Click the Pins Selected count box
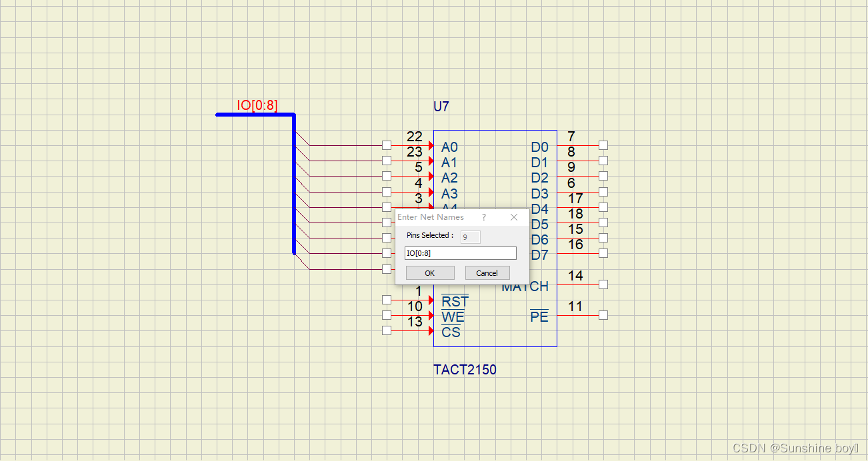 tap(470, 236)
